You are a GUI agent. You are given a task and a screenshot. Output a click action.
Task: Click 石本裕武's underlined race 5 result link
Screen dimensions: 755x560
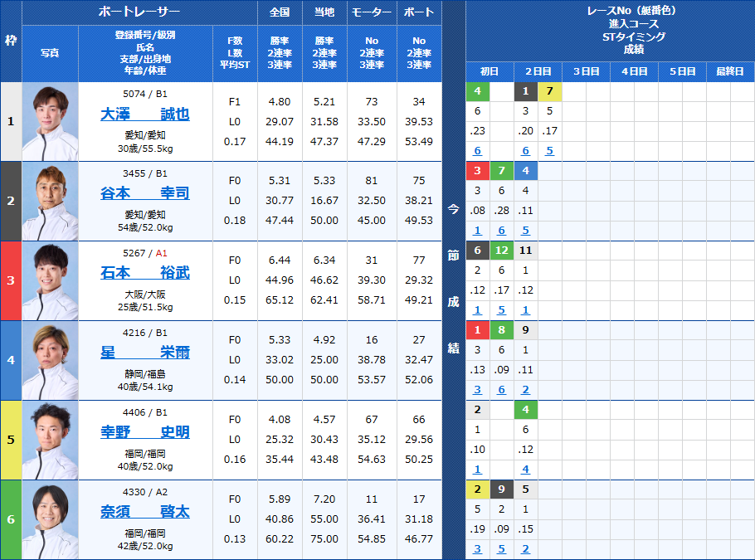coord(502,309)
